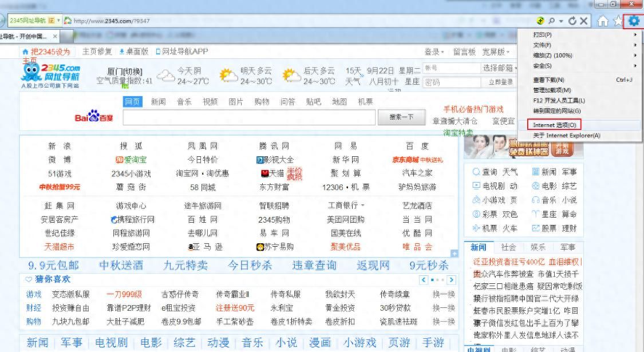The width and height of the screenshot is (644, 352).
Task: Click the 立即登录 button
Action: click(x=500, y=82)
